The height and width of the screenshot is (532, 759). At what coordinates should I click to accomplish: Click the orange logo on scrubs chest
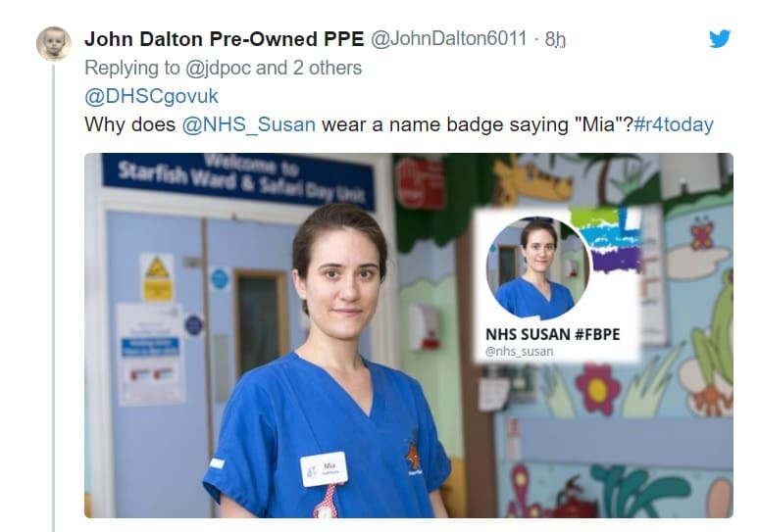413,458
